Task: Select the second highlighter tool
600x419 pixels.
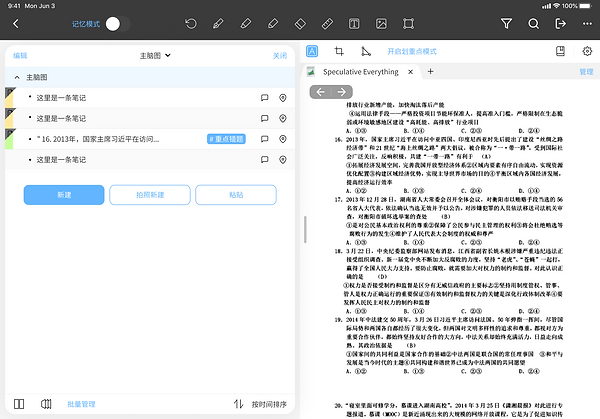Action: (246, 24)
